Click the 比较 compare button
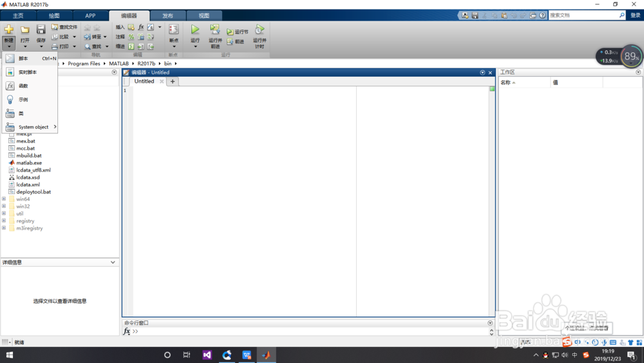 pyautogui.click(x=61, y=37)
